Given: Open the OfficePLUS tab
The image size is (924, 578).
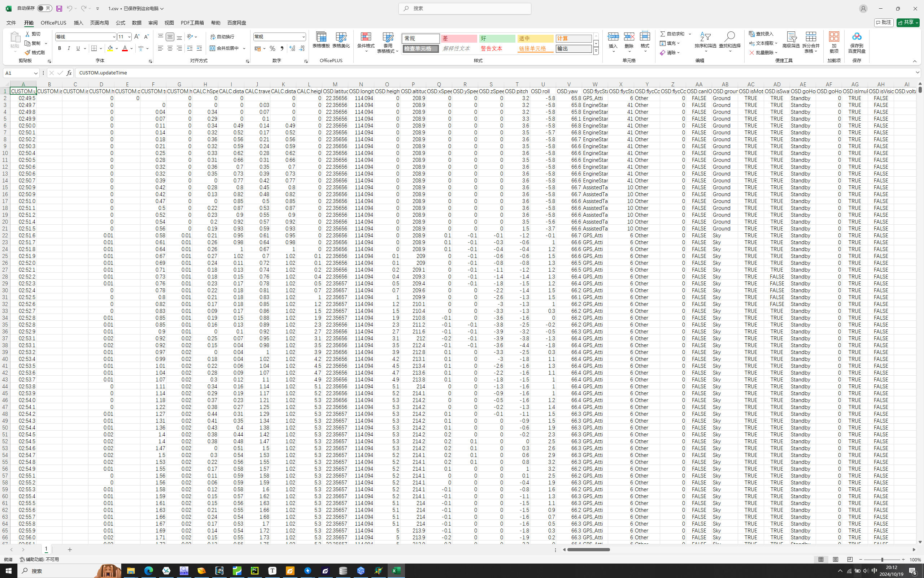Looking at the screenshot, I should tap(53, 23).
